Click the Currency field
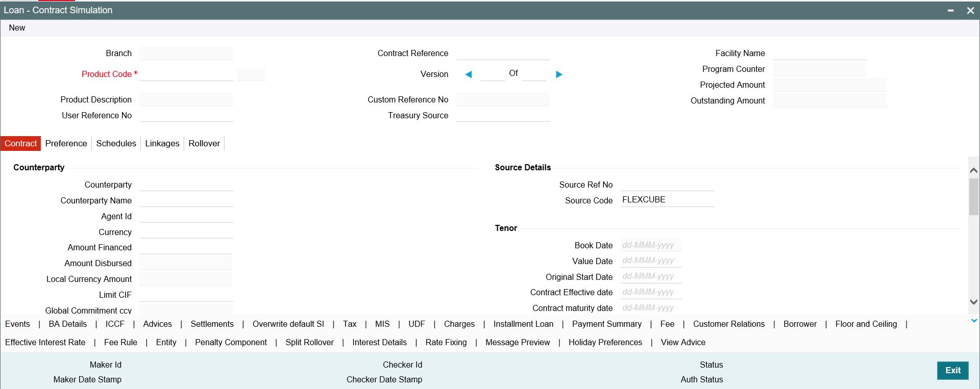 tap(186, 232)
